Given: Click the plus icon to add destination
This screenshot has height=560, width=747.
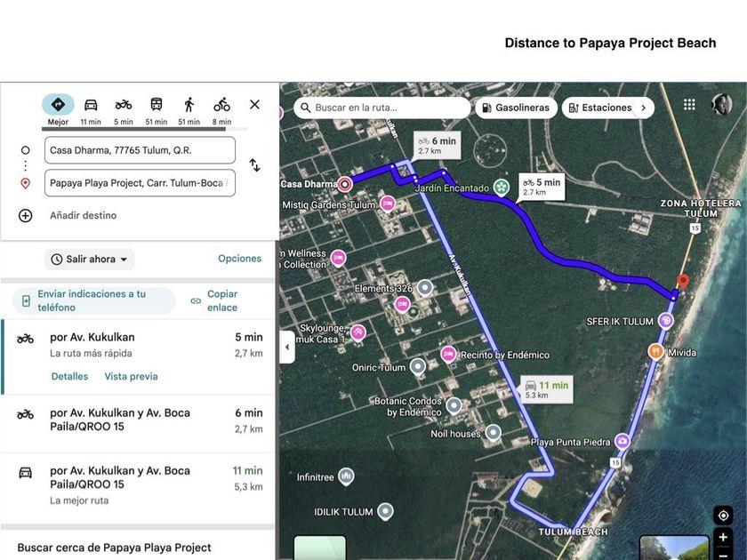Looking at the screenshot, I should (x=25, y=216).
